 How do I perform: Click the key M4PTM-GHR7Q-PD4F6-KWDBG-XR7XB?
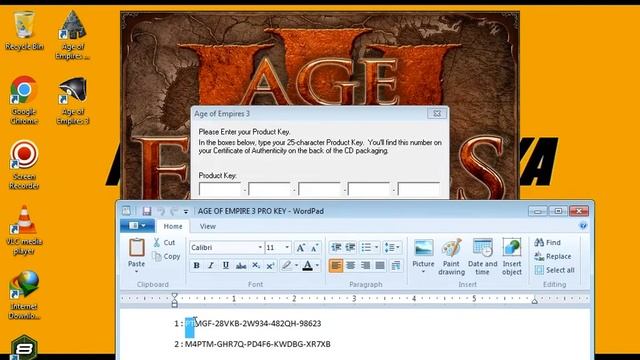click(258, 344)
